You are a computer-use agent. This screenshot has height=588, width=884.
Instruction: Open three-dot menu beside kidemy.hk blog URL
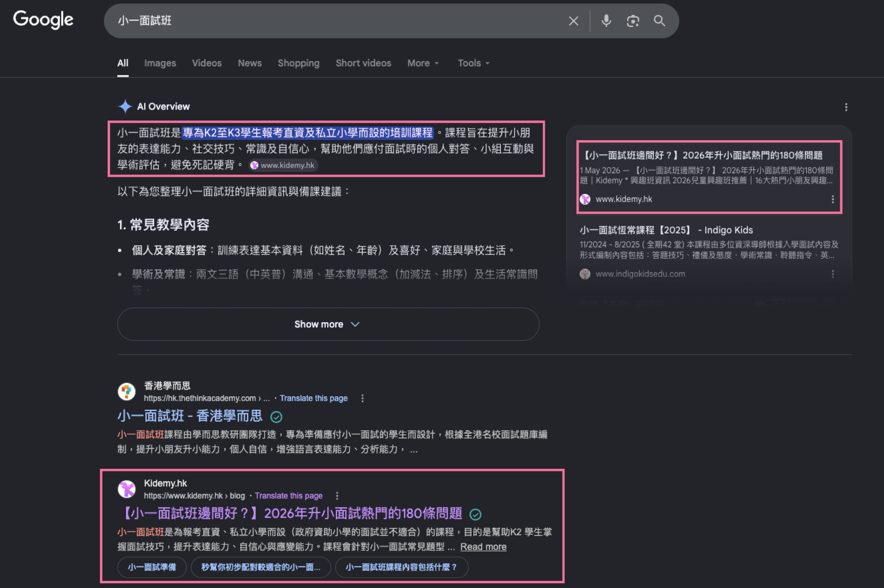(x=337, y=496)
